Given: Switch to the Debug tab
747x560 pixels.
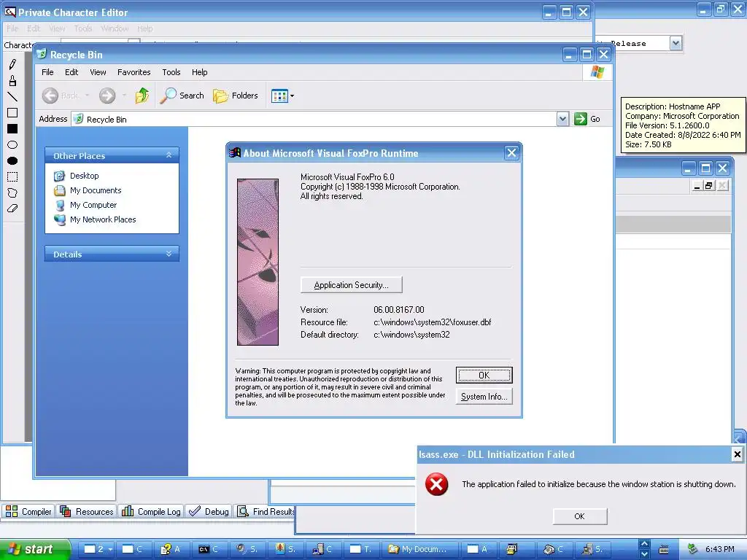Looking at the screenshot, I should pyautogui.click(x=209, y=511).
